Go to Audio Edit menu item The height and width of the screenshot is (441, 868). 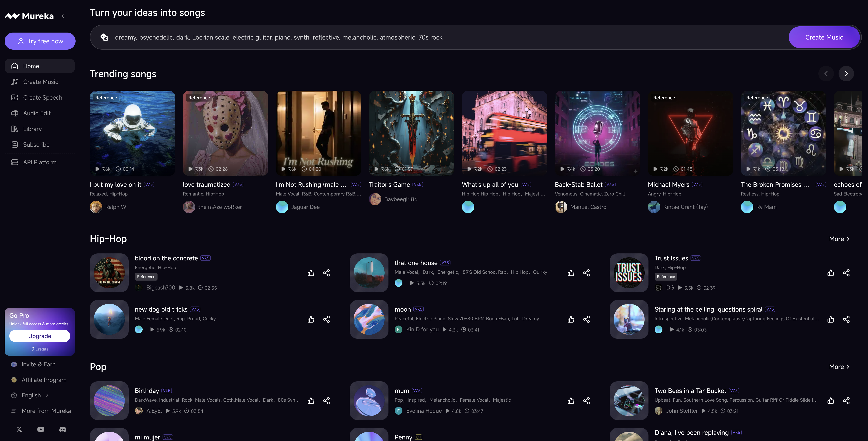37,113
